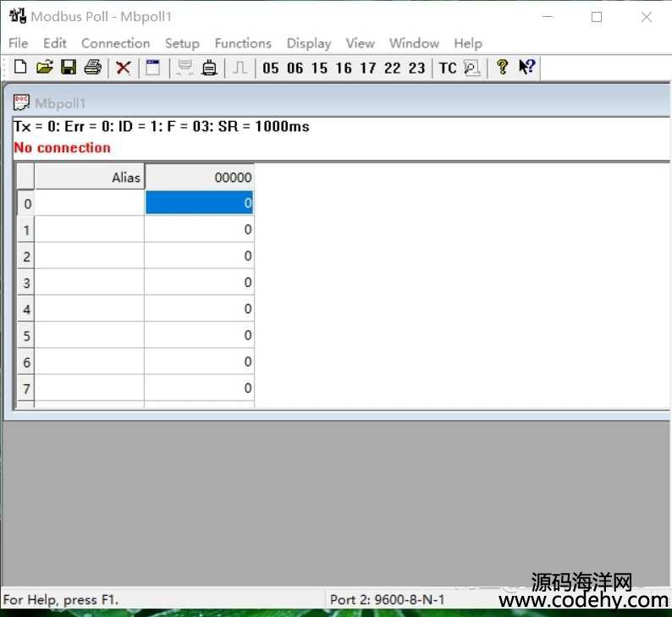This screenshot has width=672, height=617.
Task: Open the Functions menu
Action: [243, 43]
